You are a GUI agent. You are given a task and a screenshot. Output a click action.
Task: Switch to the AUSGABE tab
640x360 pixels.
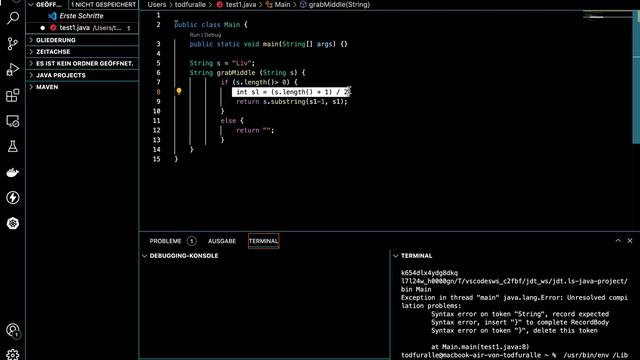(x=222, y=241)
